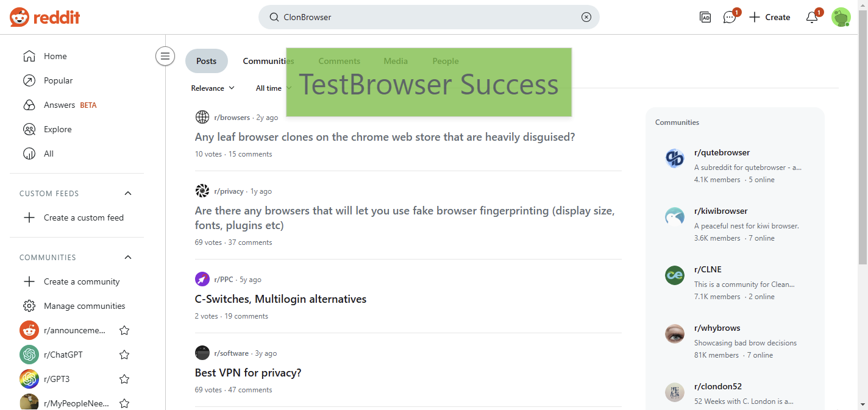Open the user avatar menu
Viewport: 868px width, 410px height.
(841, 17)
